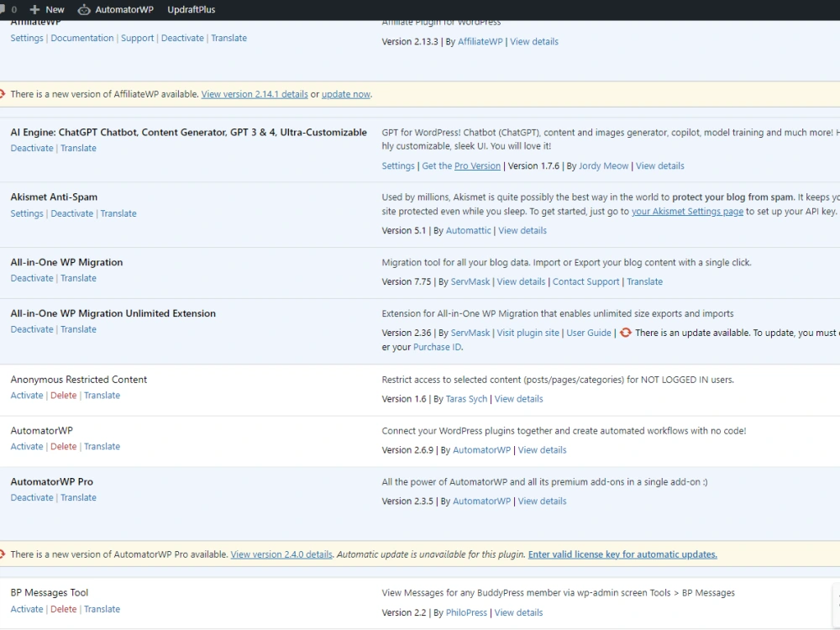This screenshot has height=630, width=840.
Task: Click Translate under AffiliateWP
Action: (228, 38)
